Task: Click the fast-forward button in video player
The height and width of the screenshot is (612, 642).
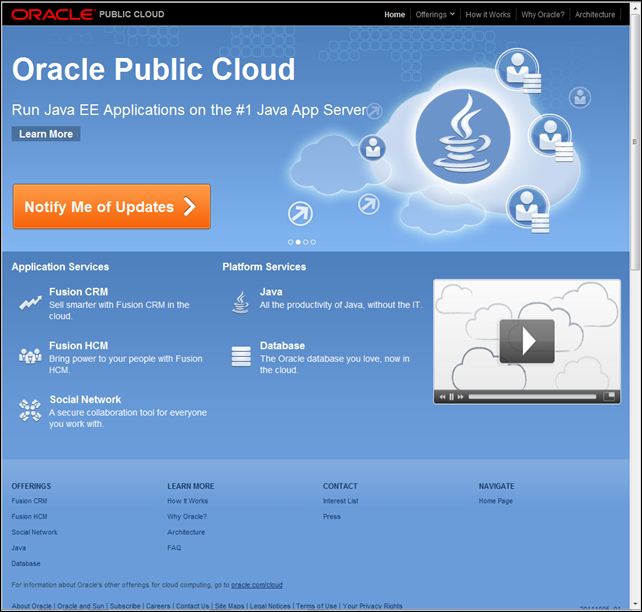Action: point(461,397)
